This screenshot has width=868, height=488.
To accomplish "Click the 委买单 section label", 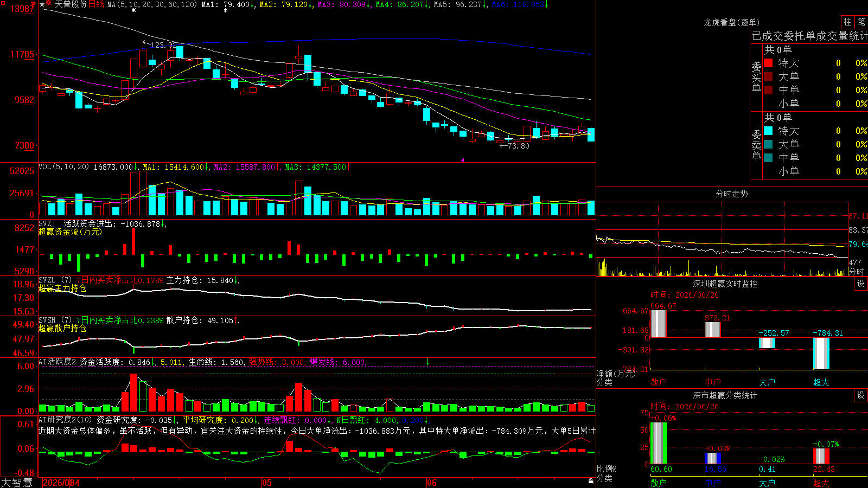I will click(756, 77).
